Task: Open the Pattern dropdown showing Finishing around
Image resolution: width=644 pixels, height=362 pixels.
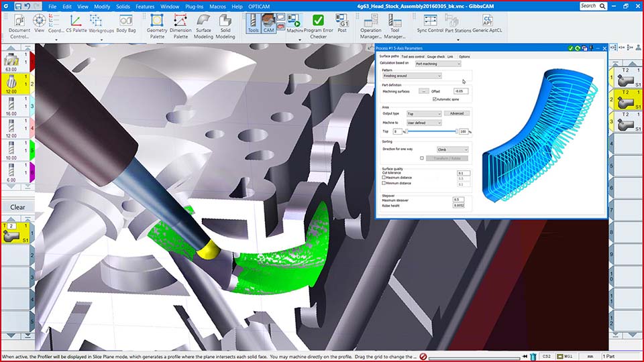Action: [x=411, y=76]
